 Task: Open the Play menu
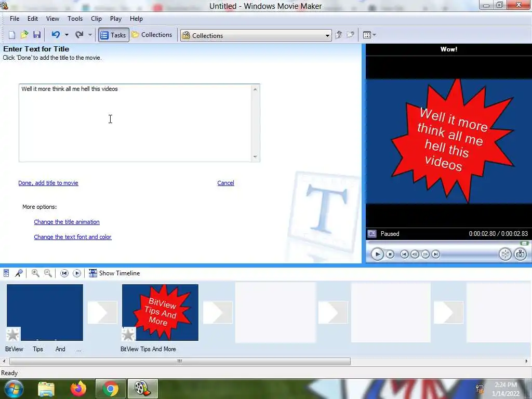[x=116, y=19]
